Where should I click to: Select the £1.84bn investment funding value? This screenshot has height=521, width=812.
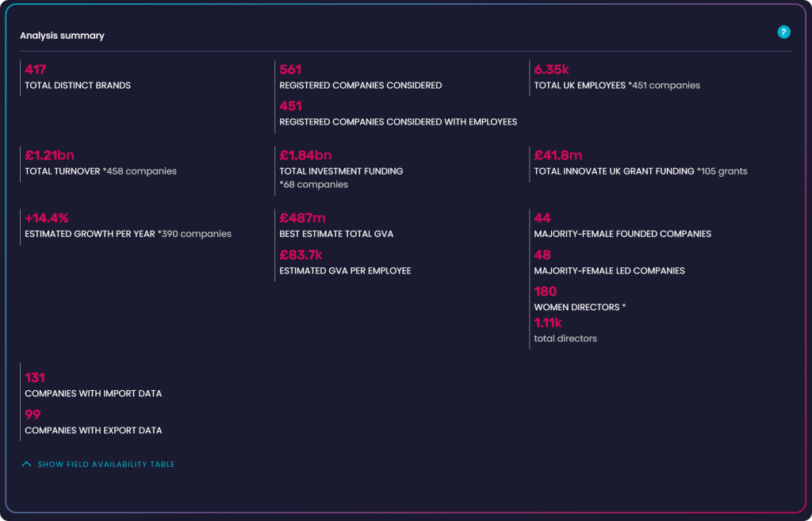tap(305, 155)
